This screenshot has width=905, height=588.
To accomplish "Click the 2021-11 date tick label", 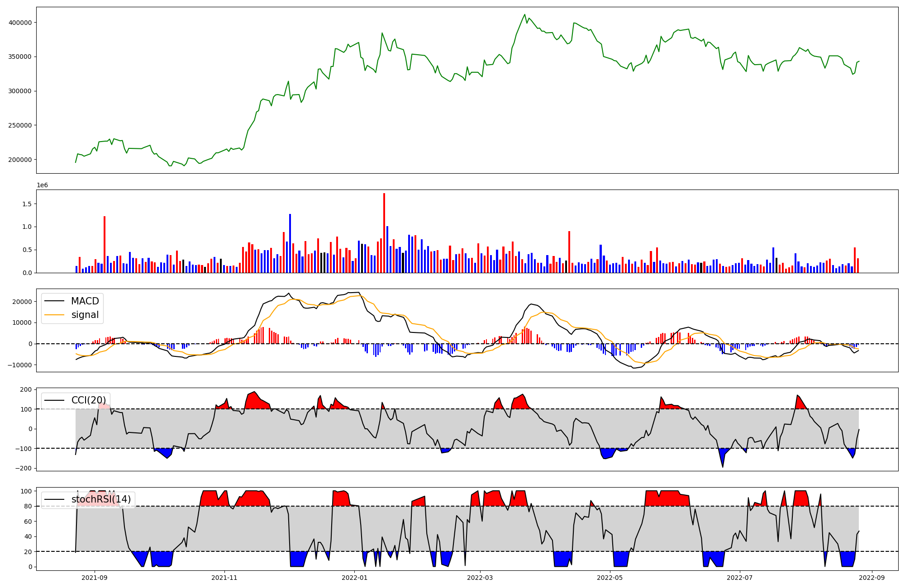I will click(224, 578).
